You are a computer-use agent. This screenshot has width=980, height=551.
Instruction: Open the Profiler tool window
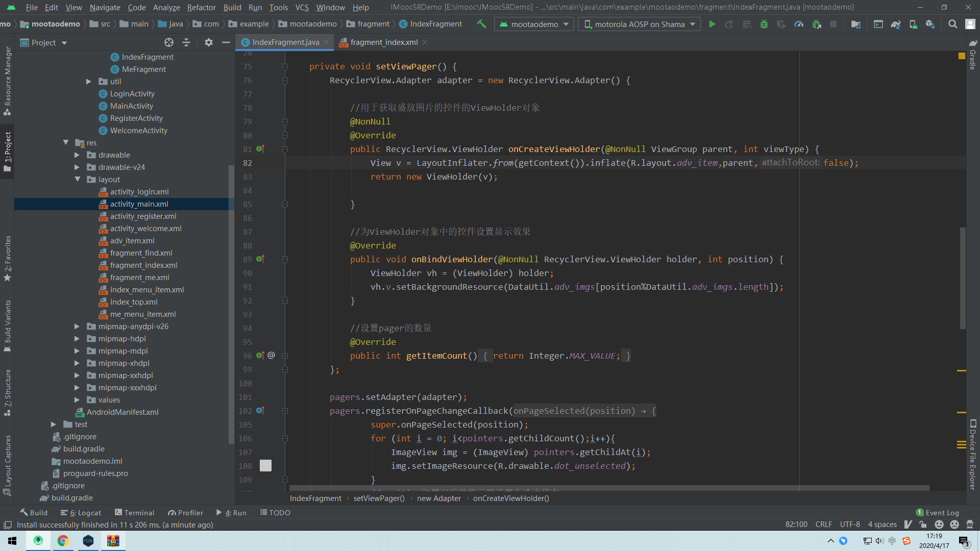[185, 513]
